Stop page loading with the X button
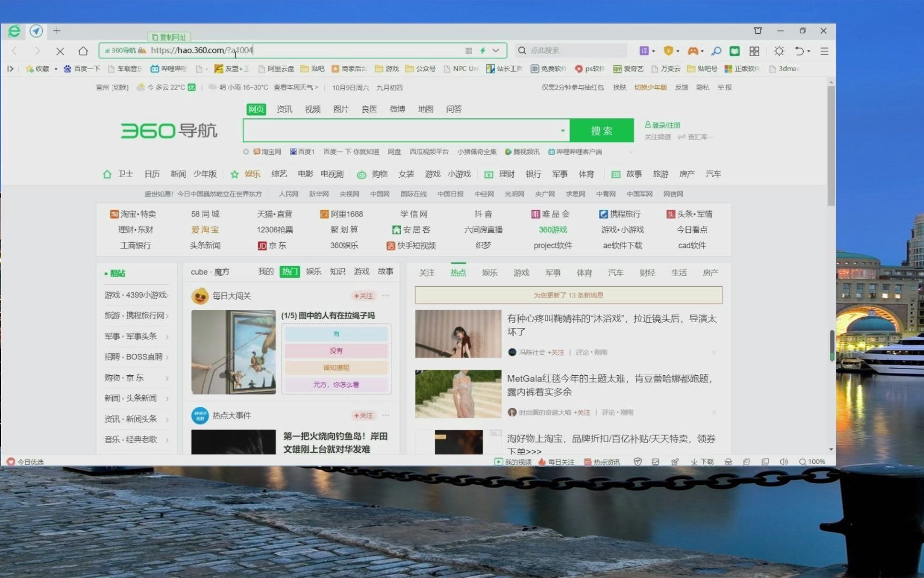Image resolution: width=924 pixels, height=578 pixels. point(60,51)
